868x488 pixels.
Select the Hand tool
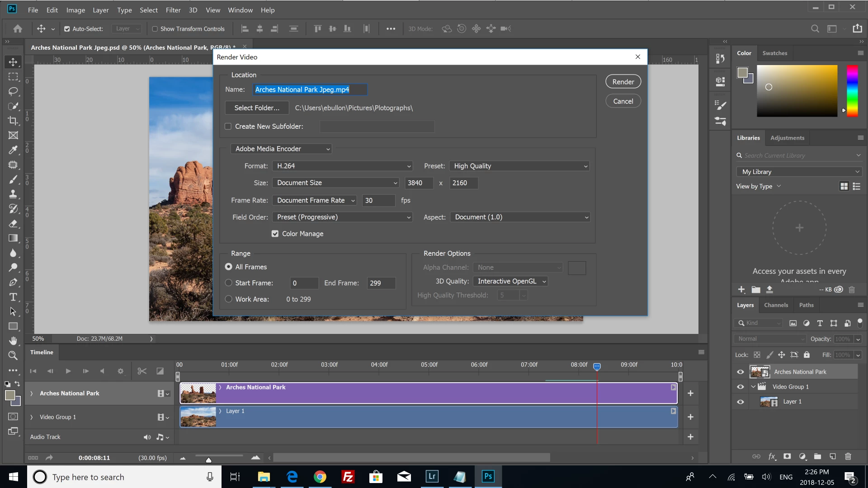[13, 341]
